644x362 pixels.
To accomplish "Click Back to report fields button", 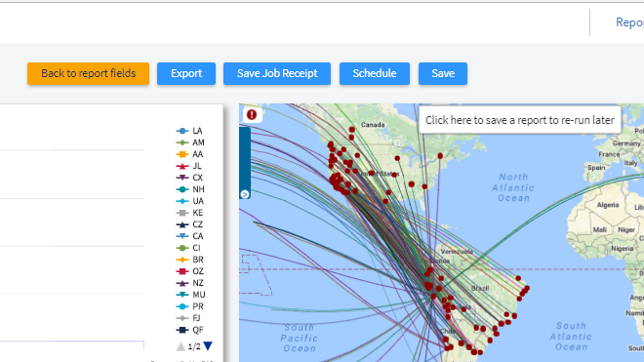I will 88,73.
